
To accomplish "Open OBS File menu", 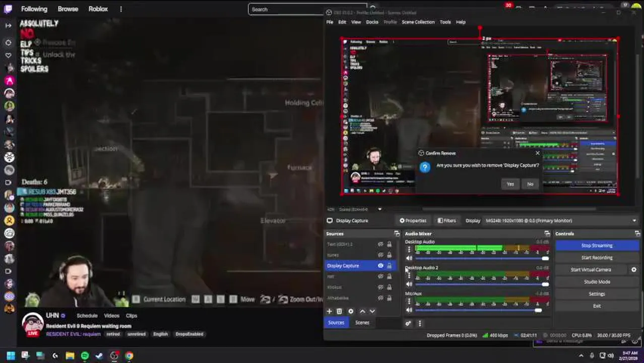I will 330,22.
